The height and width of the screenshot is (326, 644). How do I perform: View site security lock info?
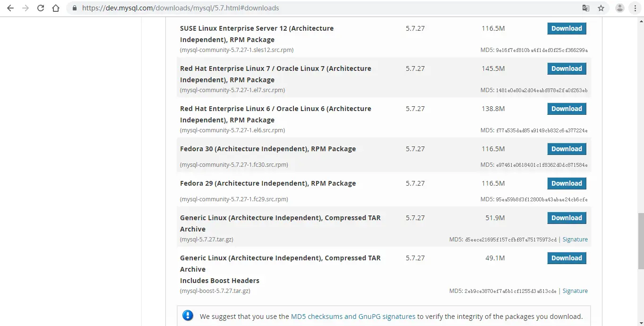[75, 8]
